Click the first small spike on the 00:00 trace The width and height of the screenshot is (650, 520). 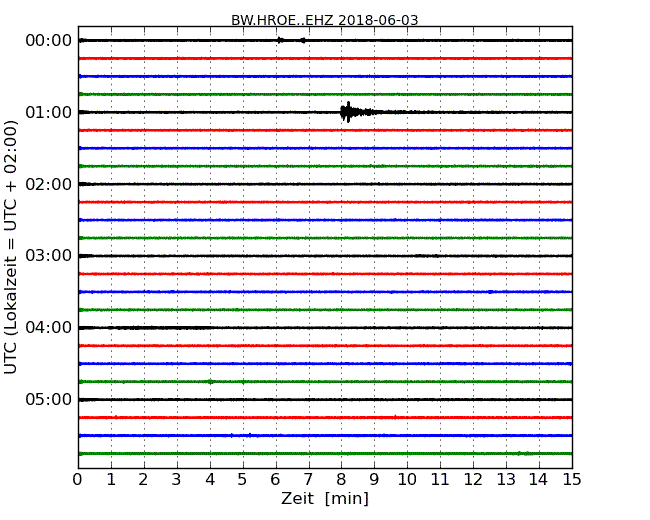(280, 40)
